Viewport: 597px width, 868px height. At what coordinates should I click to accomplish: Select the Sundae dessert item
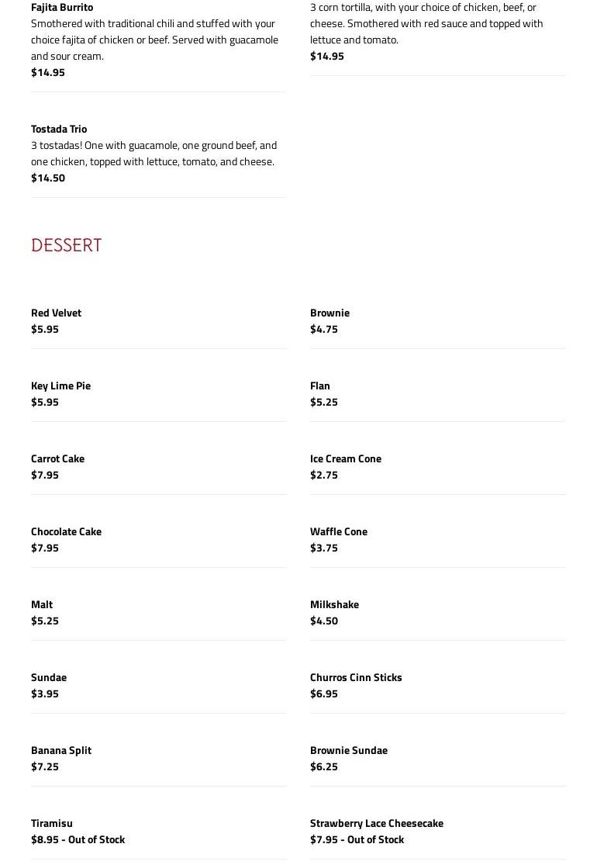[49, 677]
